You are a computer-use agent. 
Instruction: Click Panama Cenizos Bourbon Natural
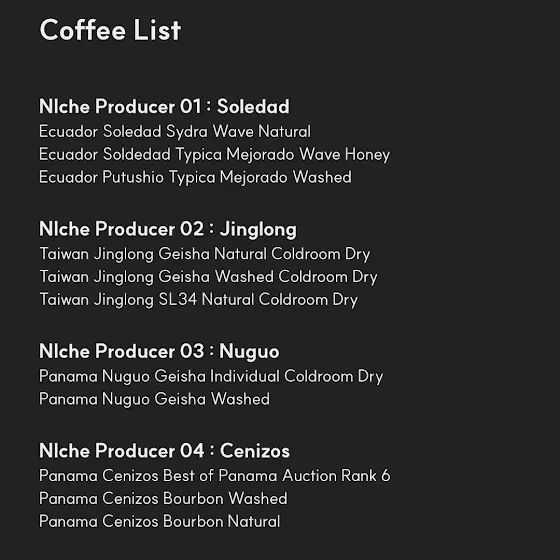click(160, 521)
